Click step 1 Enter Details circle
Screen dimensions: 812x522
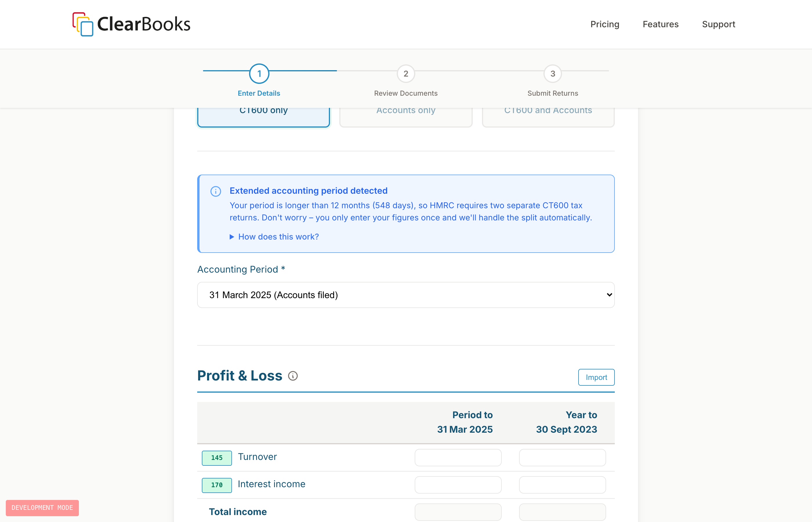pos(259,74)
